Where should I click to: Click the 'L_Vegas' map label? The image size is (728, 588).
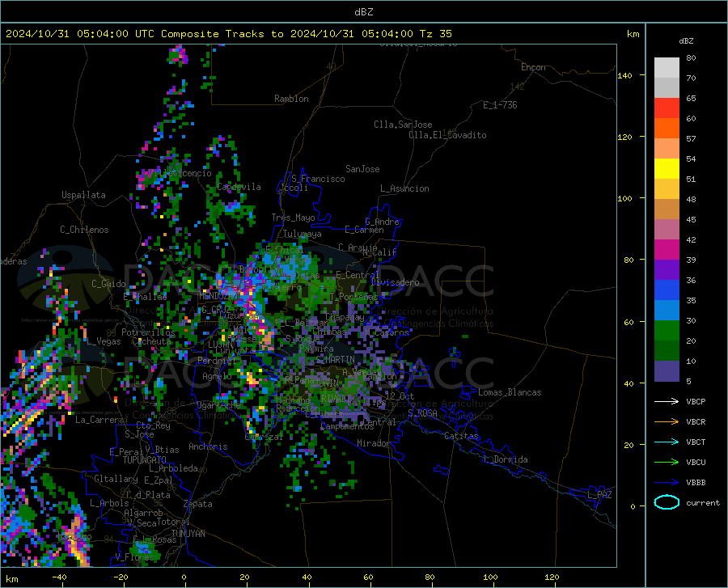(104, 341)
